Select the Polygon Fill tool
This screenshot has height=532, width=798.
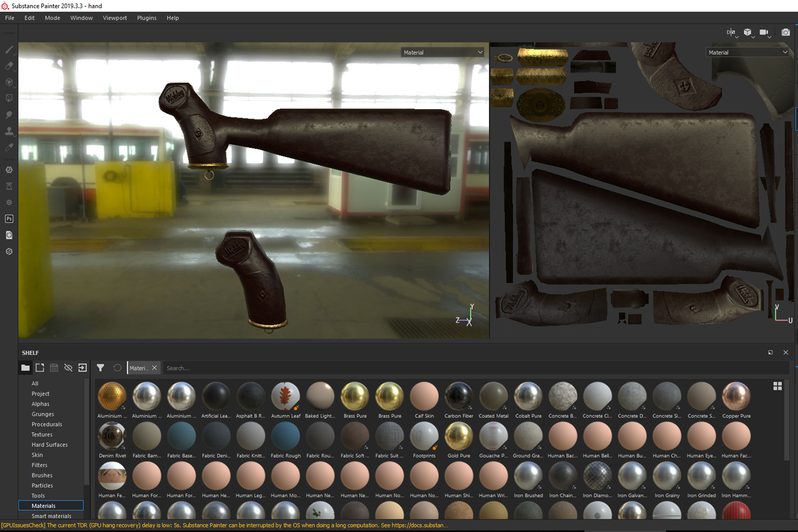click(9, 98)
